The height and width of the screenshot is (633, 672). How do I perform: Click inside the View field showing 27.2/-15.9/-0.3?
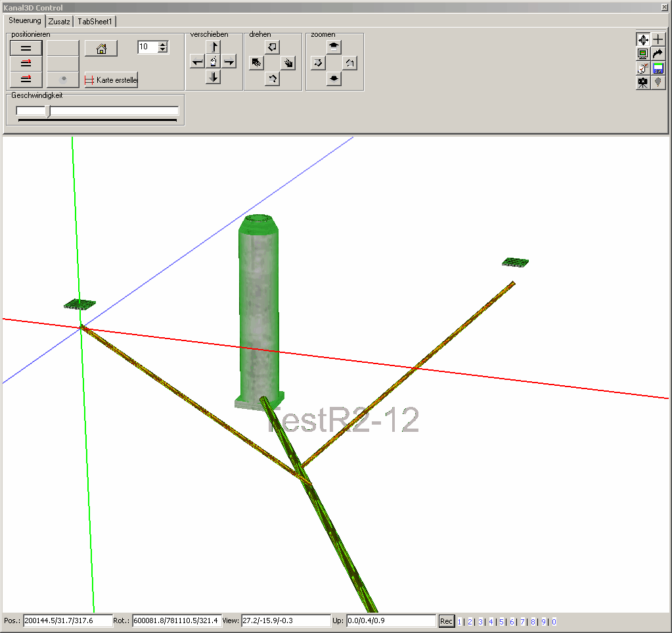pyautogui.click(x=286, y=621)
